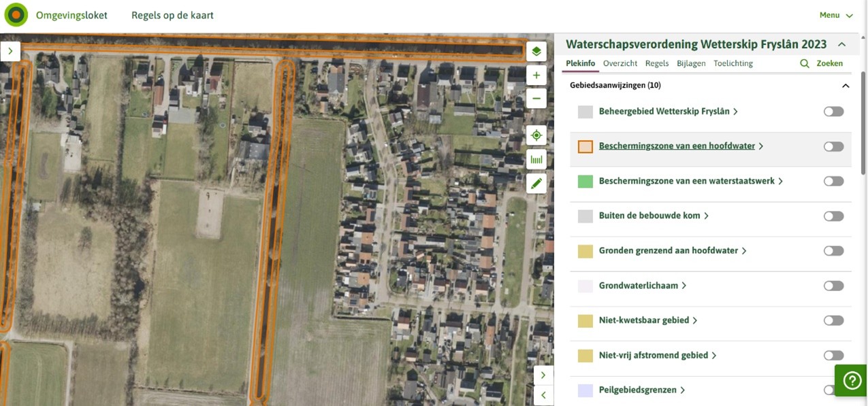Open the measure ruler tool

536,160
